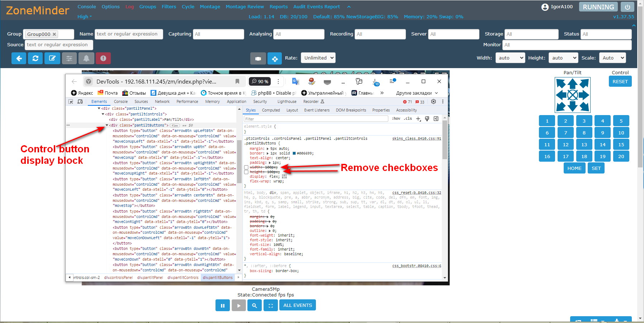
Task: Remove Group000 tag with its x
Action: click(x=54, y=34)
